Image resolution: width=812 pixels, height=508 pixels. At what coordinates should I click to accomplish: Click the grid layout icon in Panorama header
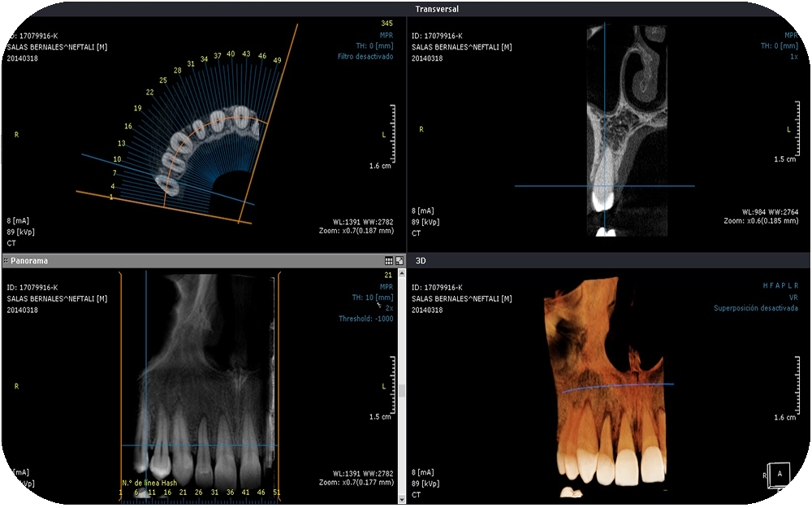(389, 261)
